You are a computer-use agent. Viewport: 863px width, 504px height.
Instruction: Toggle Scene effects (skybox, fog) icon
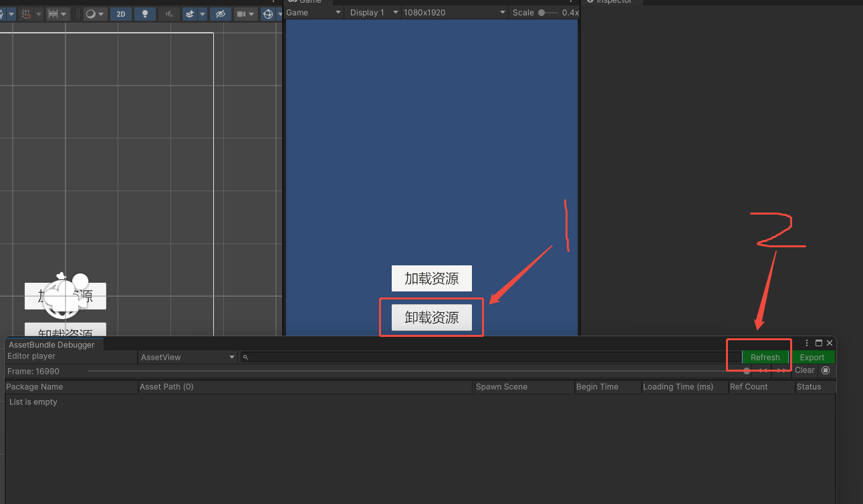[x=190, y=14]
